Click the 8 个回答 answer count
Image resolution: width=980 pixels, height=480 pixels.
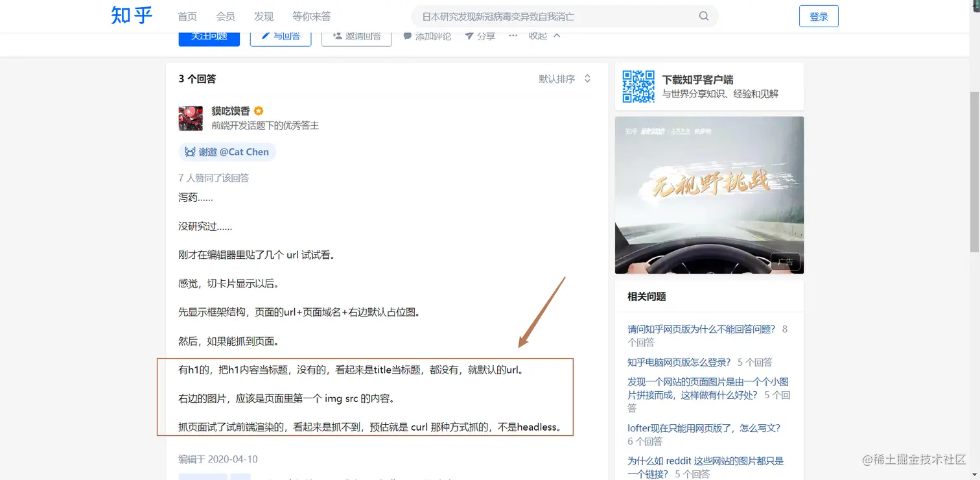pos(707,335)
